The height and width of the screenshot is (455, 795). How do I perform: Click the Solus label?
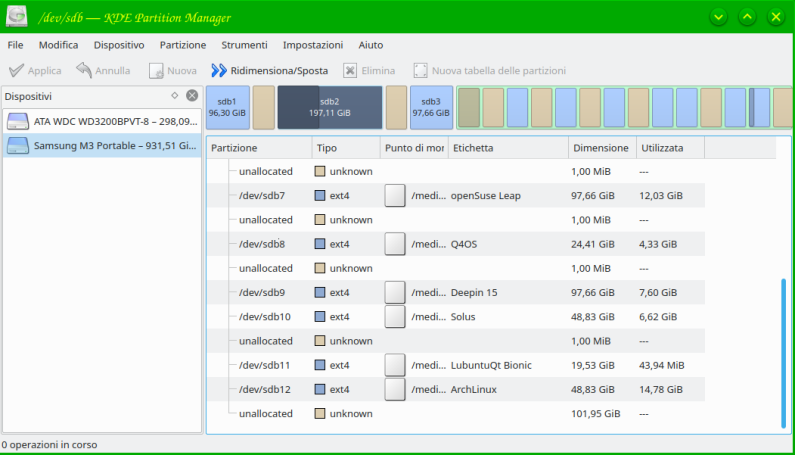[x=463, y=317]
